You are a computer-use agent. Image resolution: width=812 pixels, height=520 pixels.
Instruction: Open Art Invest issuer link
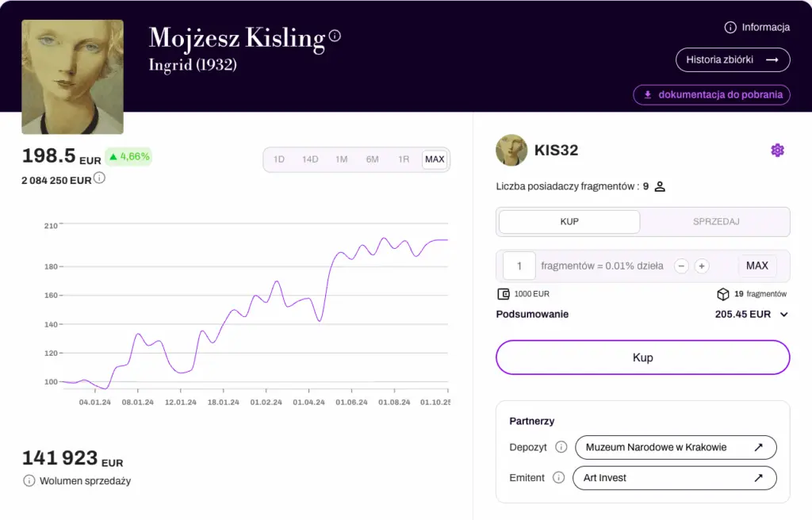point(675,478)
